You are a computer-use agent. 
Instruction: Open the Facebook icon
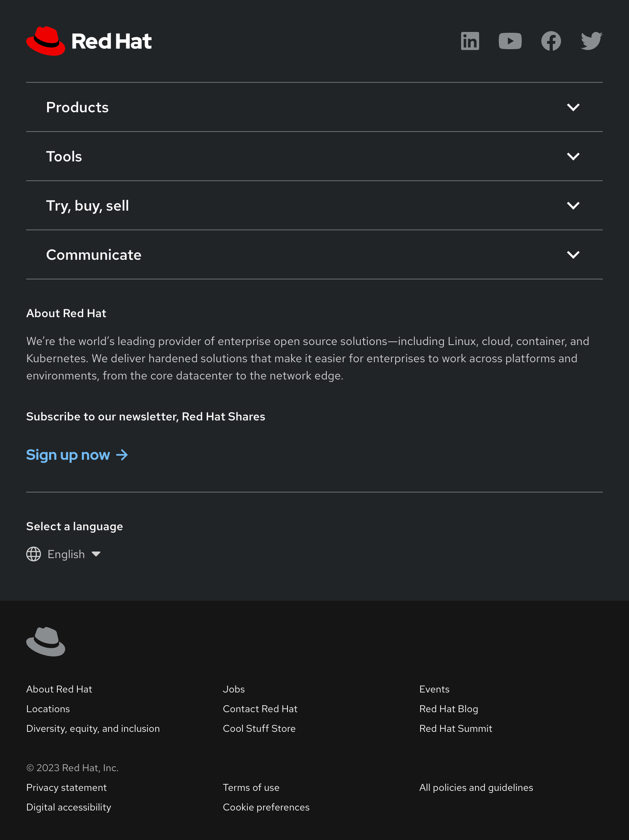(551, 41)
